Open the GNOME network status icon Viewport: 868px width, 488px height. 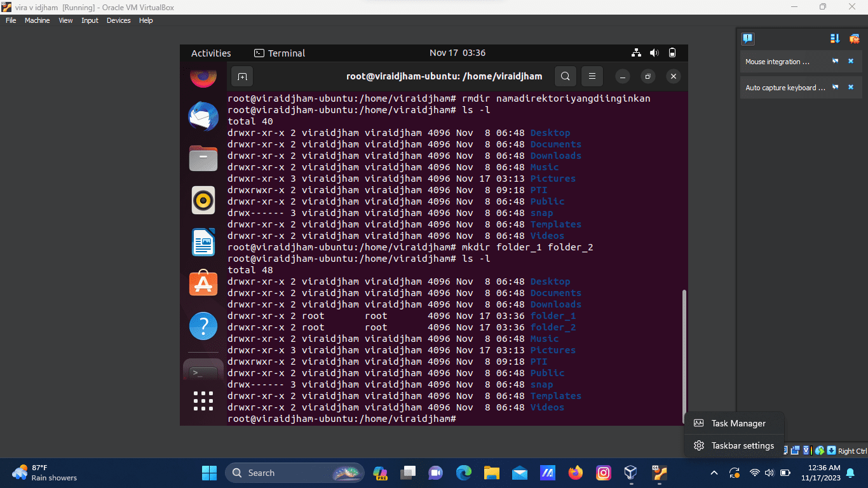pyautogui.click(x=636, y=53)
